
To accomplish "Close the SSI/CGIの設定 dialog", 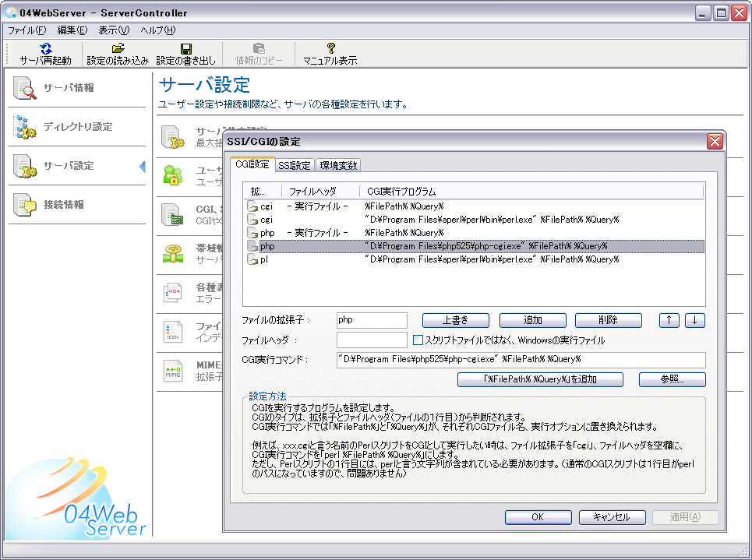I will [x=715, y=142].
